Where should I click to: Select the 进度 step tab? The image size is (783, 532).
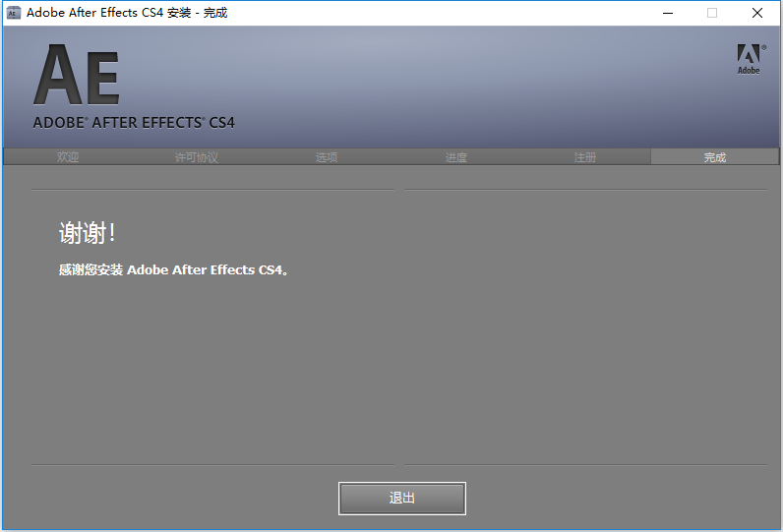455,157
